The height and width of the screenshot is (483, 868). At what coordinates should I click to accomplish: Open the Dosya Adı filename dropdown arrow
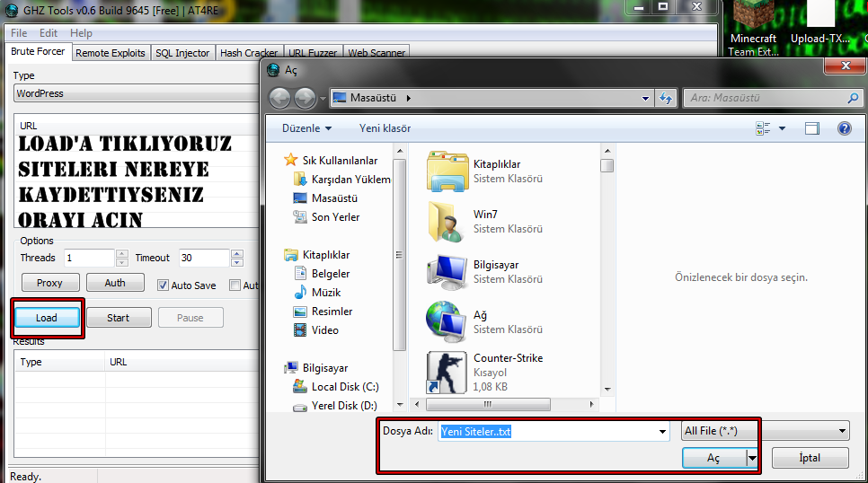pyautogui.click(x=662, y=432)
